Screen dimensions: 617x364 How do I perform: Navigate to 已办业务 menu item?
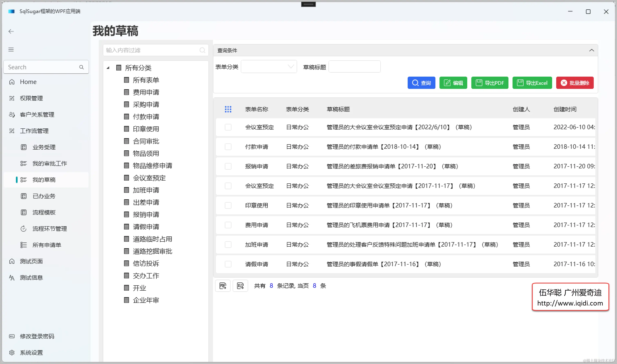[x=44, y=196]
